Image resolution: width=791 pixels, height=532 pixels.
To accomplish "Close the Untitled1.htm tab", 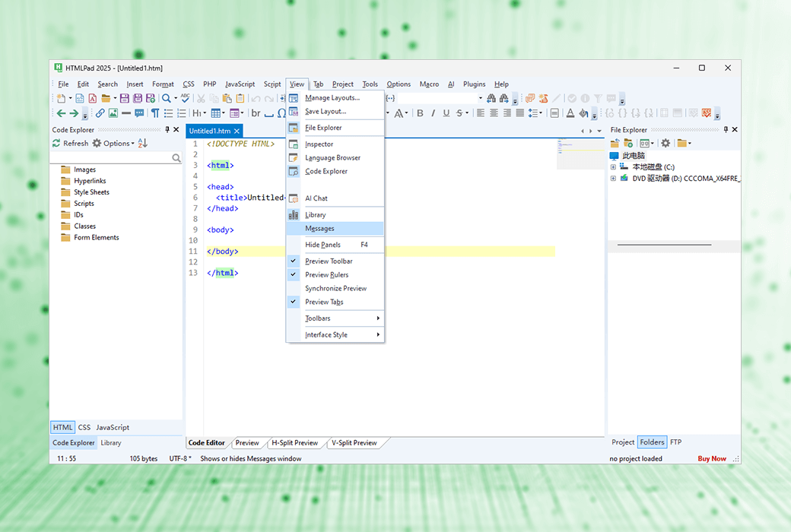I will coord(237,131).
